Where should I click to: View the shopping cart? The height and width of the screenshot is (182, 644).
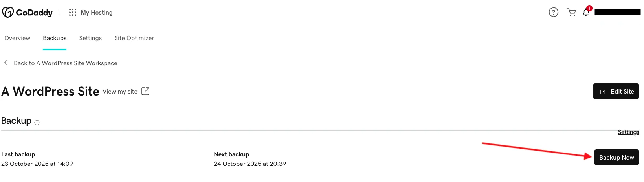click(x=571, y=13)
